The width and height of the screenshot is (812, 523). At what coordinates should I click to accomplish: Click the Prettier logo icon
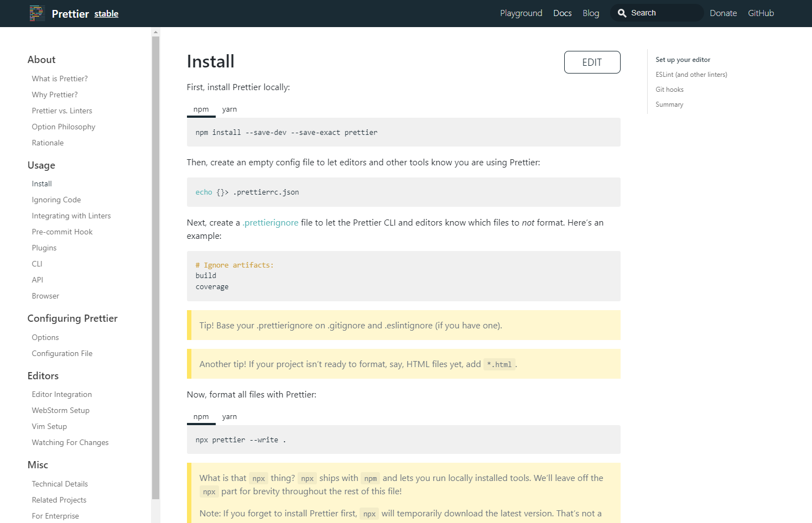point(37,13)
